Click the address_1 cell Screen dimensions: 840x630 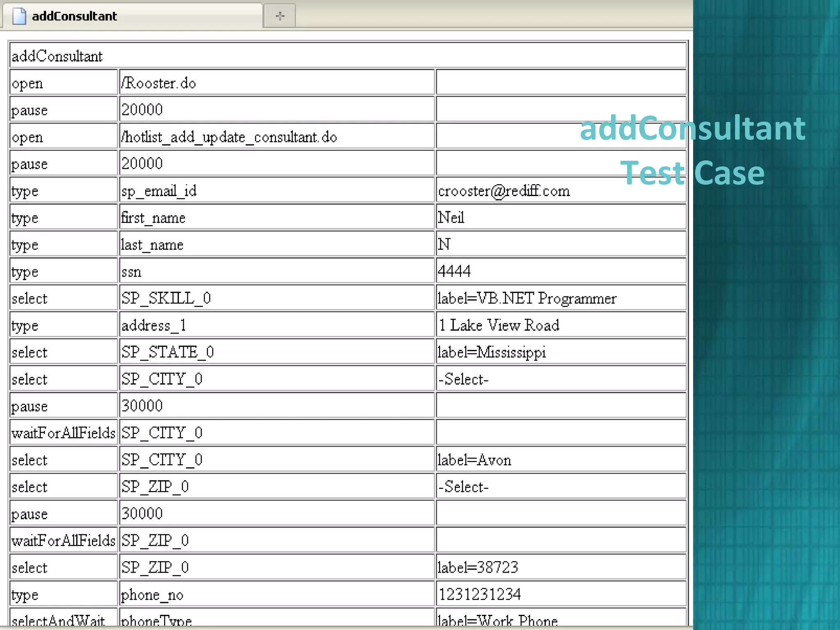coord(277,325)
